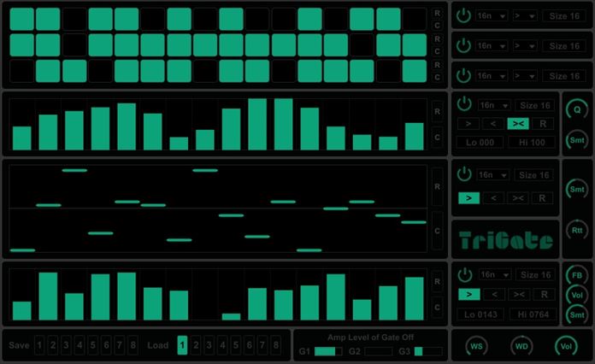The width and height of the screenshot is (595, 364).
Task: Turn the Q knob
Action: point(577,109)
